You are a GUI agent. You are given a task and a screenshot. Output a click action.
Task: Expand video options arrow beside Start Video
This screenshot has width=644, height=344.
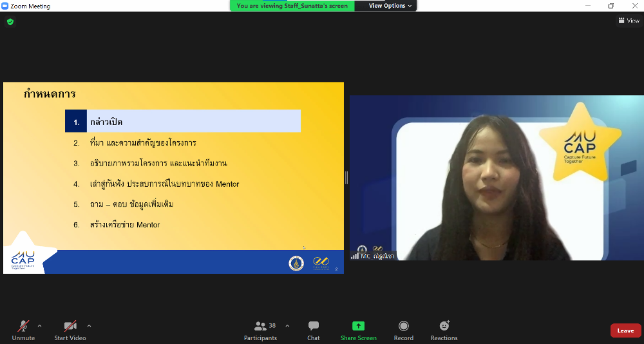[x=89, y=325]
